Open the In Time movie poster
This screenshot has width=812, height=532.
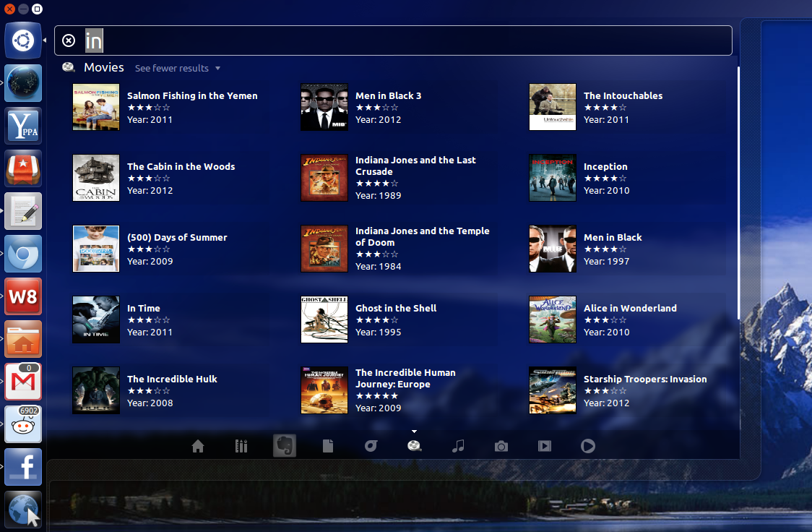click(96, 319)
